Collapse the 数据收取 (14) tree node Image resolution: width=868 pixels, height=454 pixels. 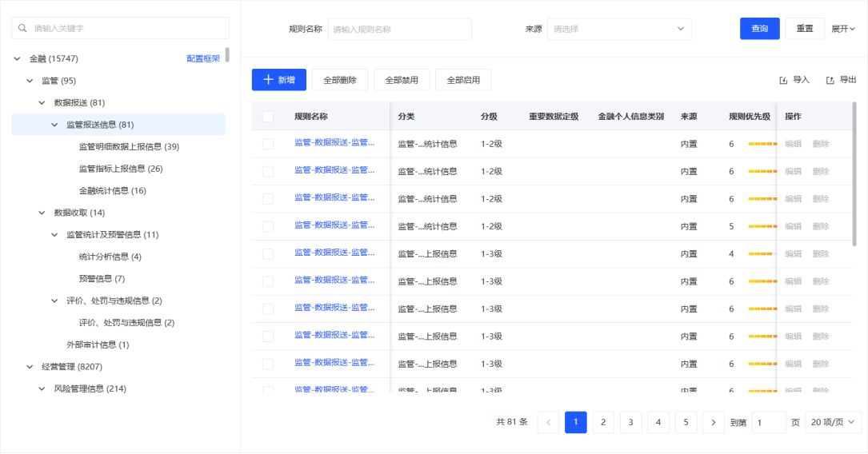click(x=42, y=213)
